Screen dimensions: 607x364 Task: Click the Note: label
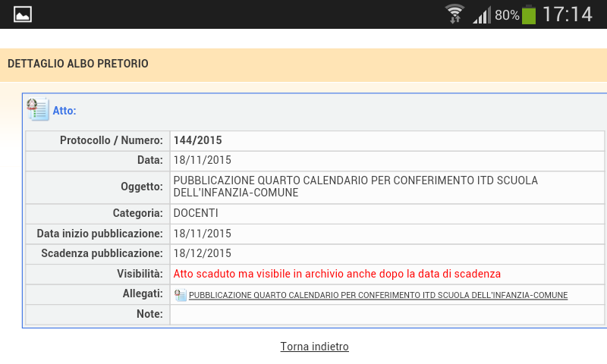pos(149,314)
